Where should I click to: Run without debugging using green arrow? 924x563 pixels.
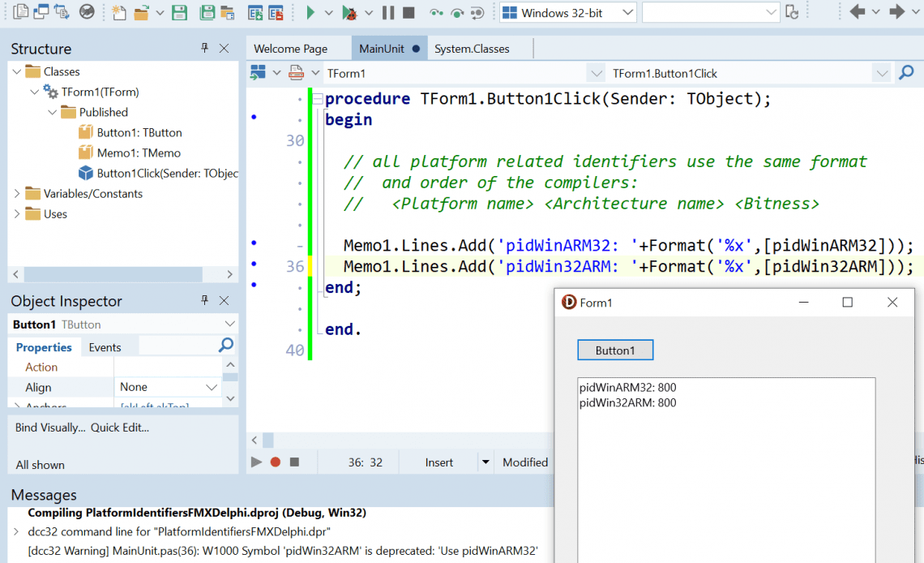click(310, 12)
